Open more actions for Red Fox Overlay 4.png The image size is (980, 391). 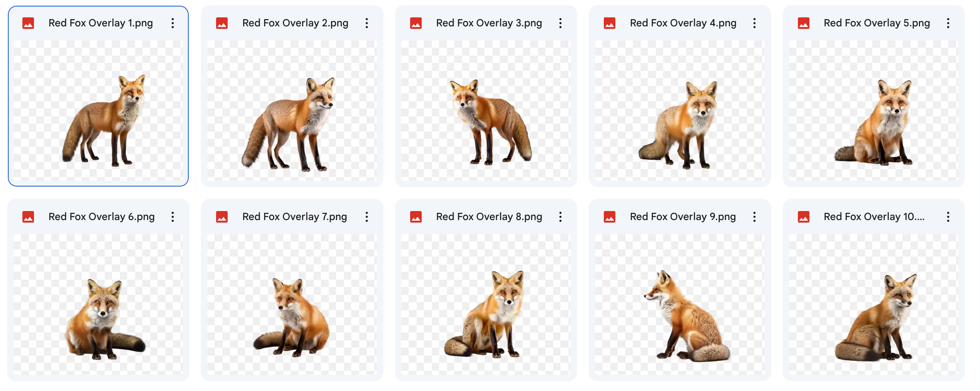pos(755,23)
